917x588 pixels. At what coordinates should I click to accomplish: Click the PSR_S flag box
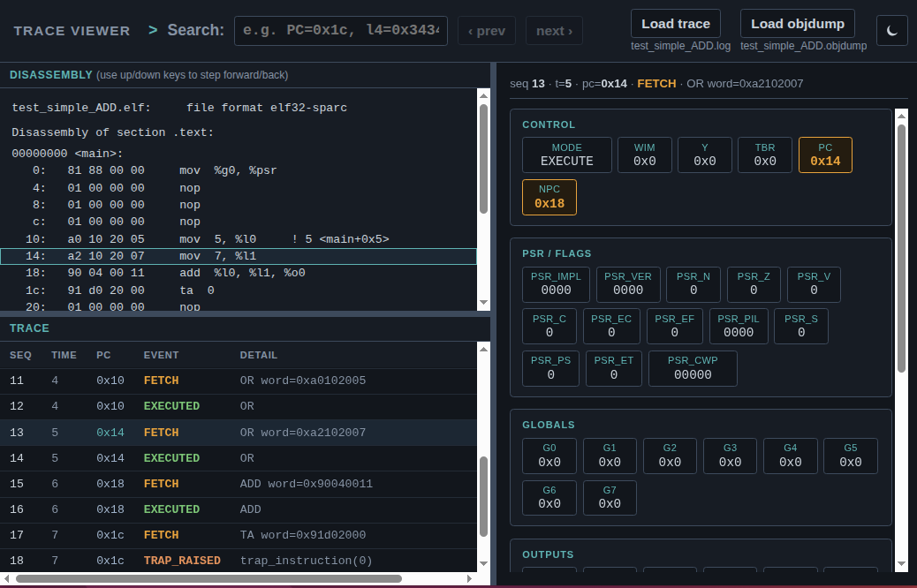point(801,326)
